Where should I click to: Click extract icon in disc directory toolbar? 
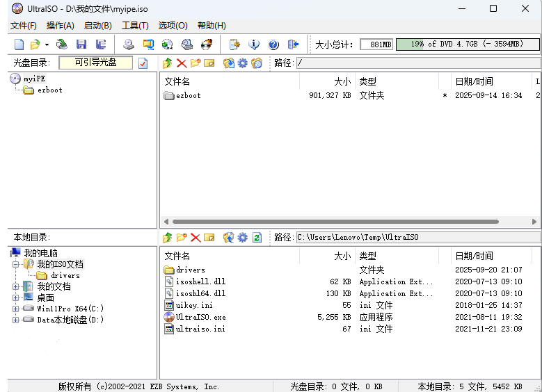click(228, 63)
